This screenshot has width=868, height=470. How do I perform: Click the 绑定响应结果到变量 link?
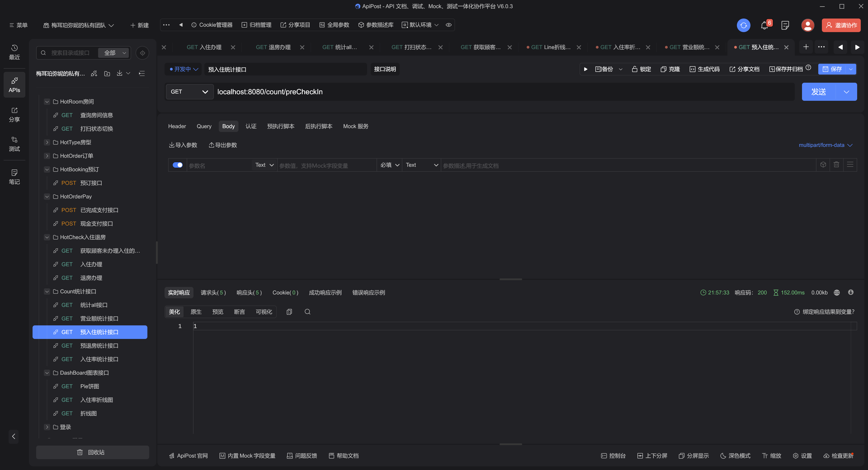click(x=825, y=312)
